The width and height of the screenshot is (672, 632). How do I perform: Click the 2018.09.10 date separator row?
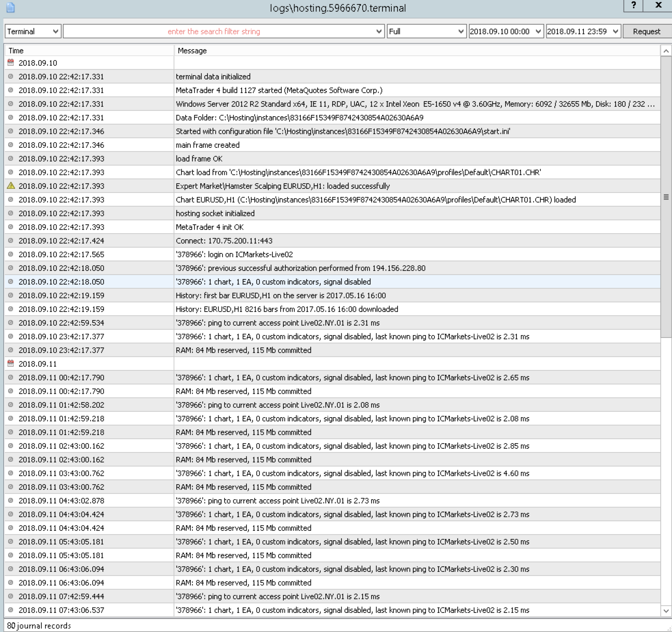(x=332, y=63)
